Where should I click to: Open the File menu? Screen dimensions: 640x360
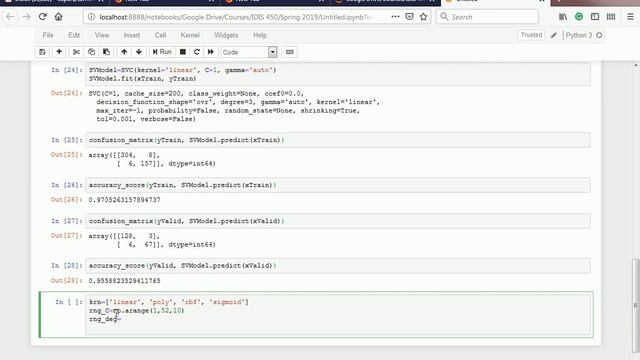click(x=48, y=35)
